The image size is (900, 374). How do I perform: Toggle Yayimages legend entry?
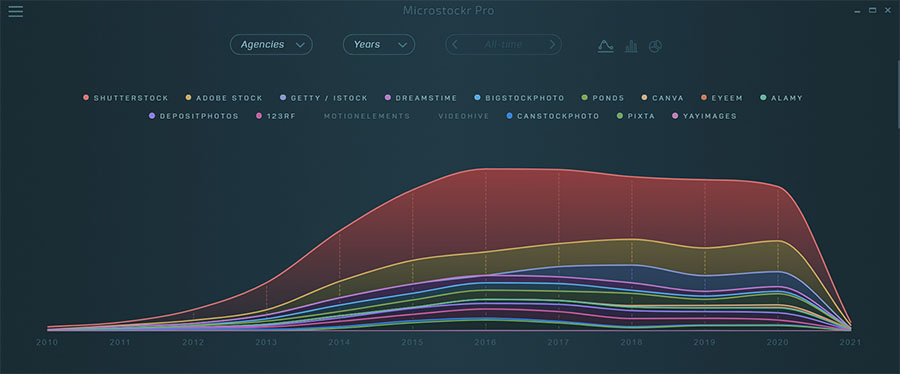click(x=704, y=116)
